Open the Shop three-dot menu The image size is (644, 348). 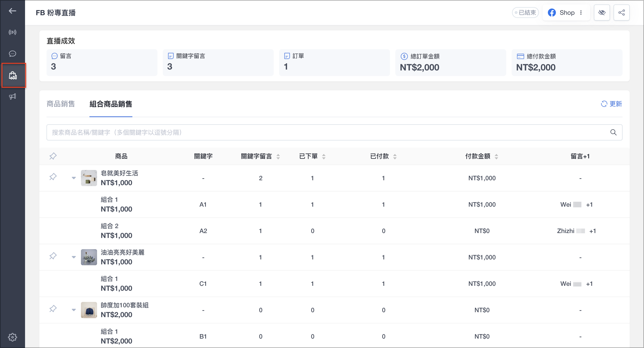[581, 13]
